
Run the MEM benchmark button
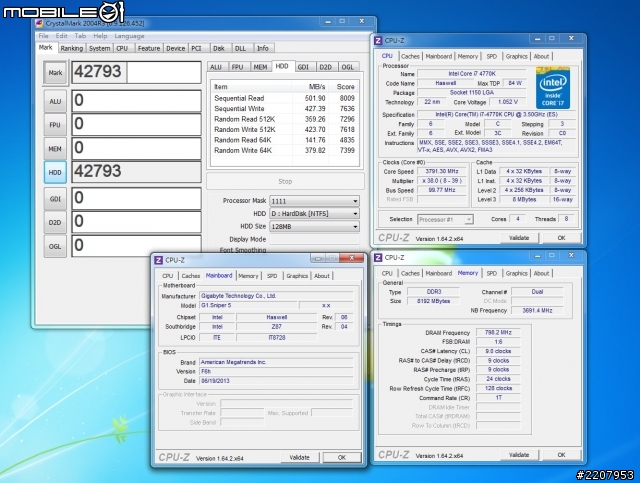coord(55,149)
